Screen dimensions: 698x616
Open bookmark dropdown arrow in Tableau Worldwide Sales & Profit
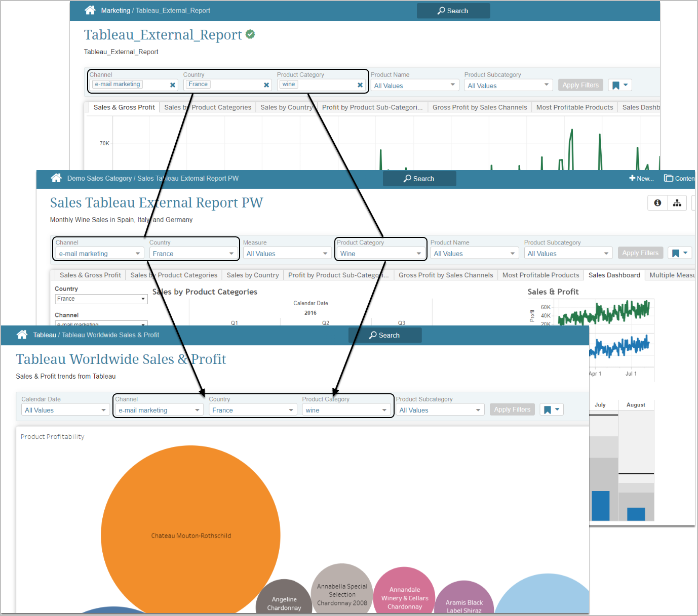557,409
